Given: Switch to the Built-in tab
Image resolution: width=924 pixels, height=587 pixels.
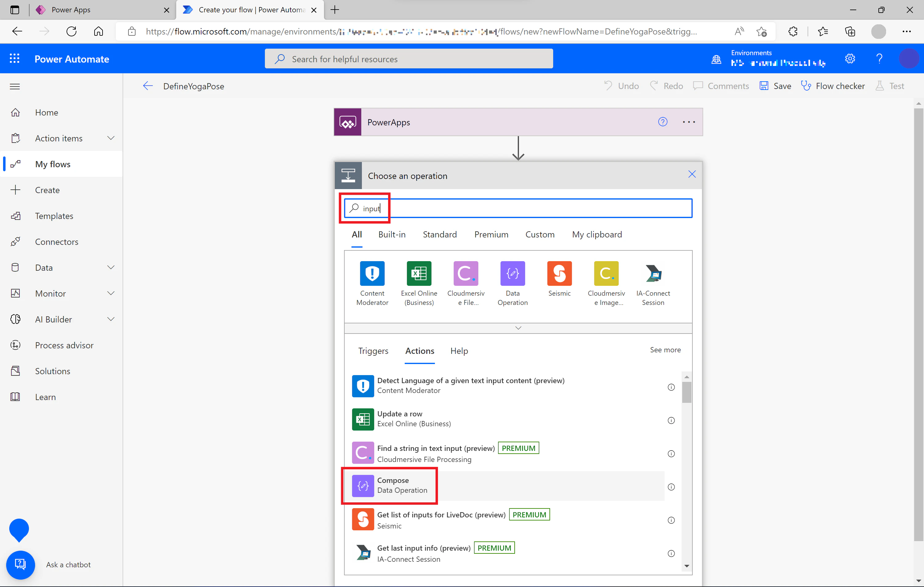Looking at the screenshot, I should pyautogui.click(x=392, y=234).
